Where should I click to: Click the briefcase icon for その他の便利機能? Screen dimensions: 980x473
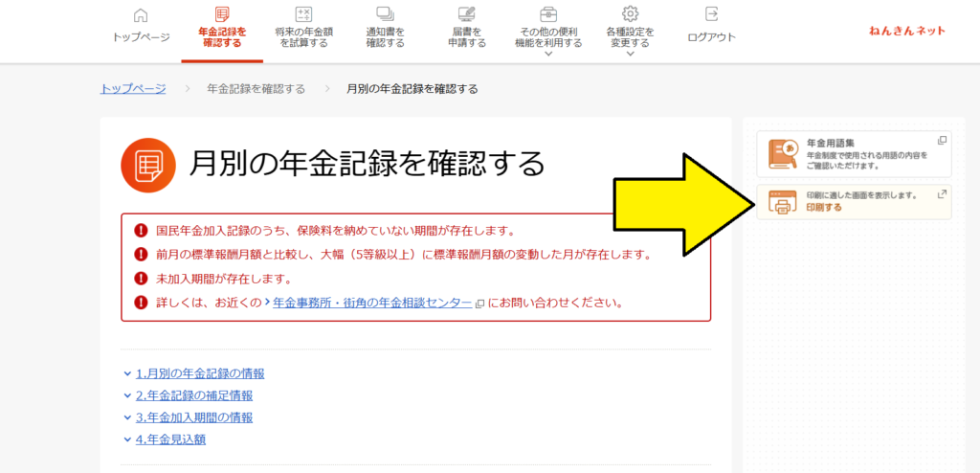tap(548, 14)
